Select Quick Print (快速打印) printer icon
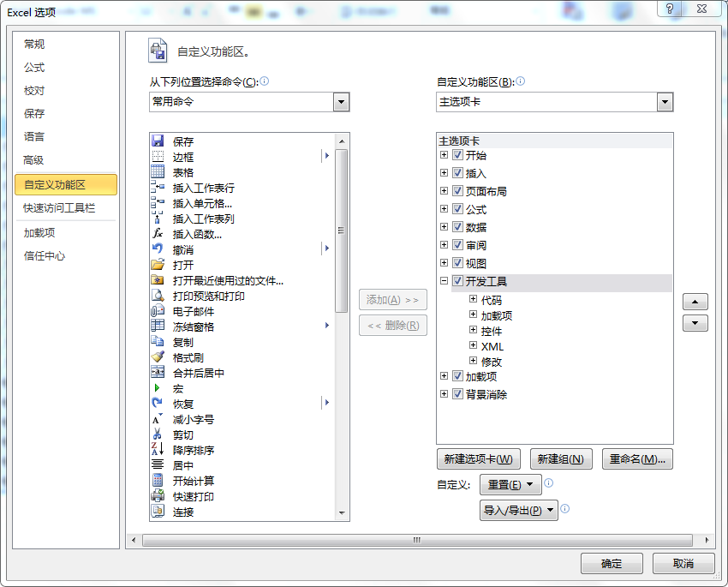 tap(158, 495)
